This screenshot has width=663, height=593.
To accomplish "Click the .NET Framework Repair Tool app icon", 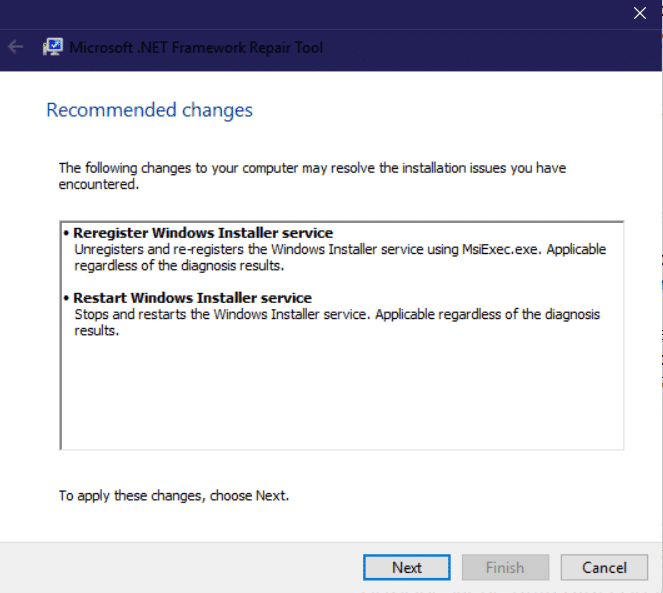I will (52, 47).
